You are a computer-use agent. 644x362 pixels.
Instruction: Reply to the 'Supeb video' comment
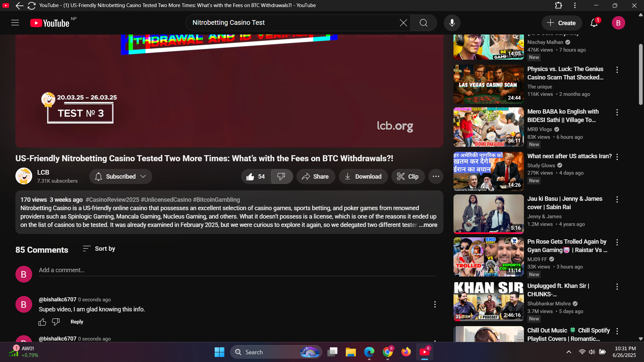coord(77,322)
